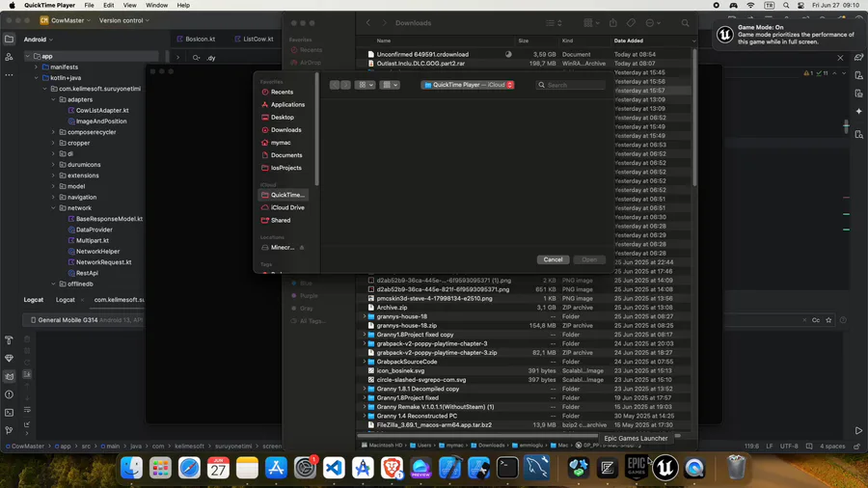Select Applications in dialog sidebar
868x488 pixels.
pyautogui.click(x=283, y=104)
